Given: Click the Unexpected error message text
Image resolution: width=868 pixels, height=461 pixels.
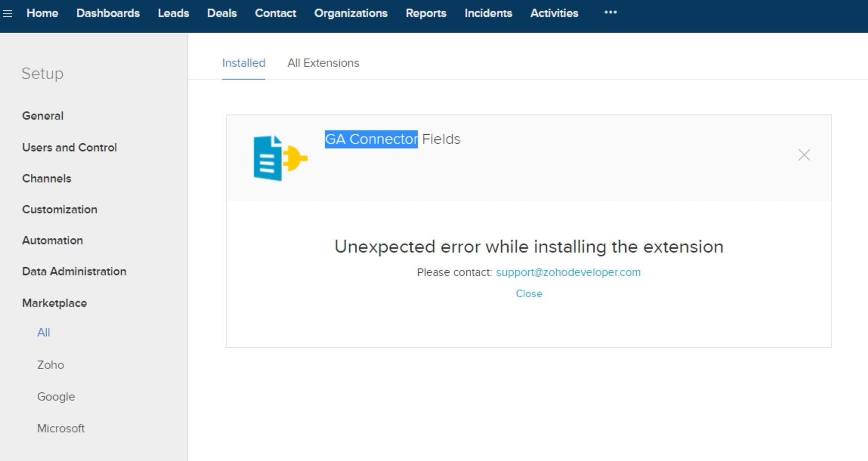Looking at the screenshot, I should [529, 247].
